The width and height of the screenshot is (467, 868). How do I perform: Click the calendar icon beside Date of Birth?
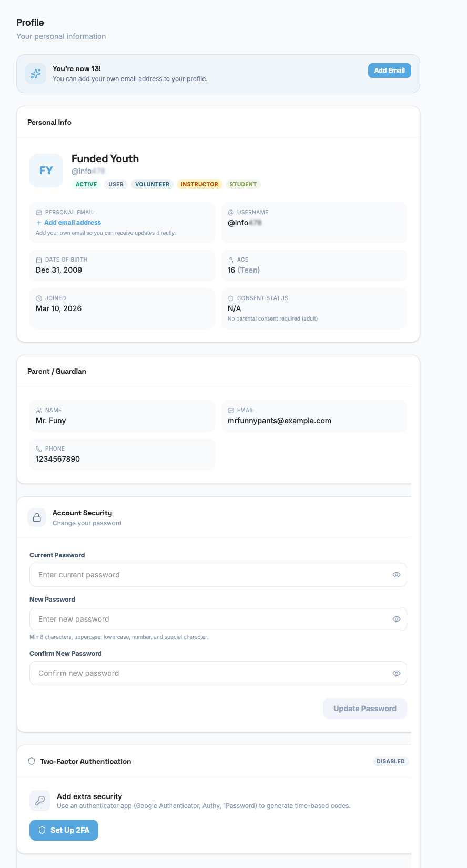(39, 260)
